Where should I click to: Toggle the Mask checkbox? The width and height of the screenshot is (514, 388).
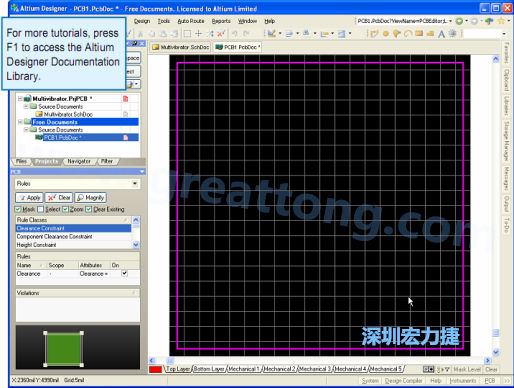coord(18,209)
